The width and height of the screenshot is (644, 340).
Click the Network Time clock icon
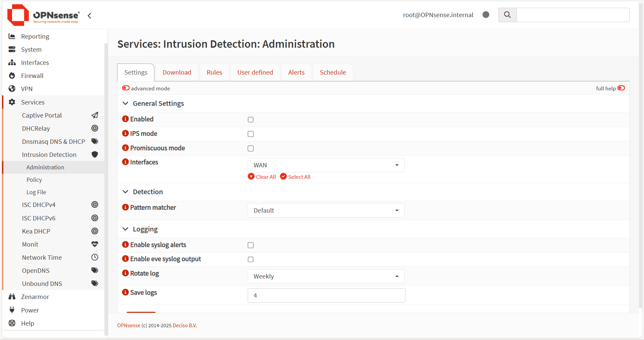[x=95, y=257]
